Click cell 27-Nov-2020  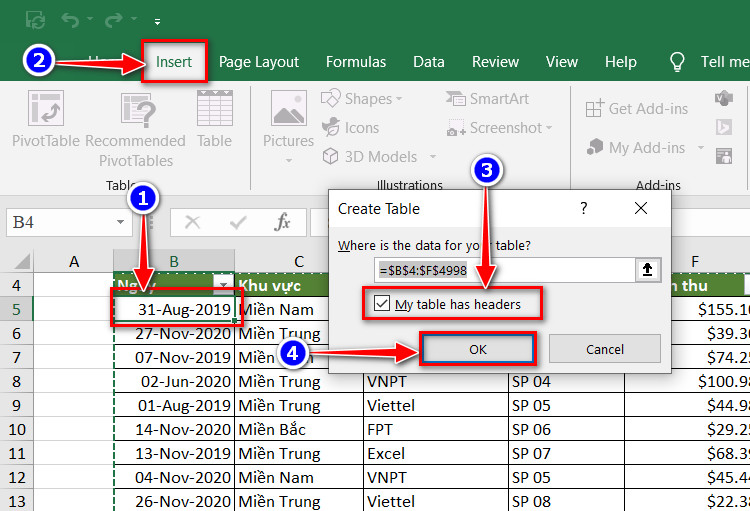[174, 333]
